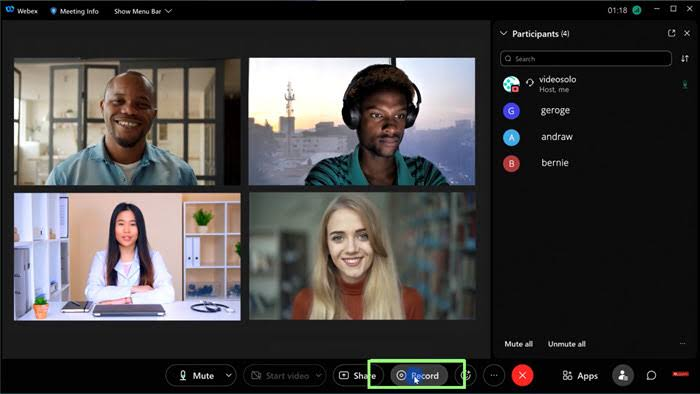Viewport: 700px width, 394px height.
Task: Click the Webex logo in title bar
Action: (10, 10)
